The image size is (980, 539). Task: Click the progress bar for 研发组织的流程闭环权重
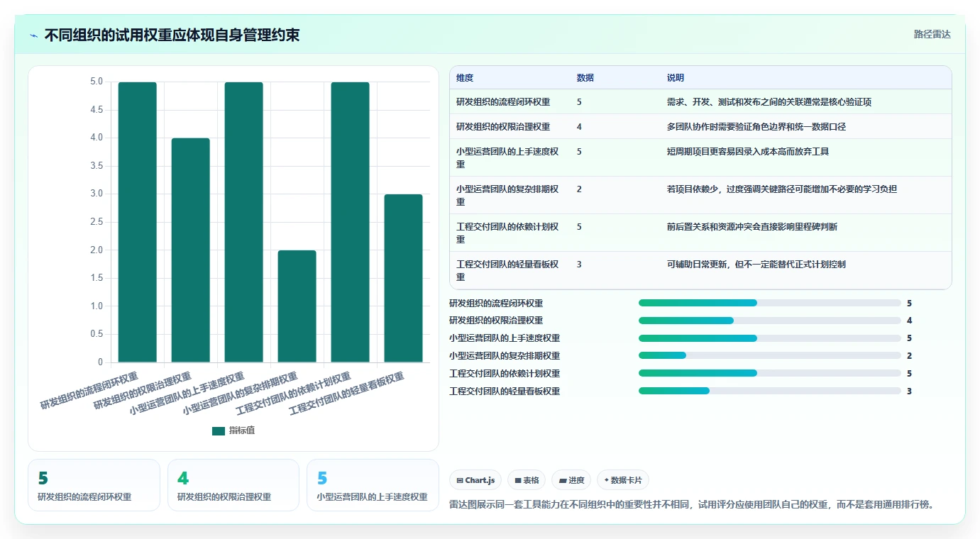point(770,303)
